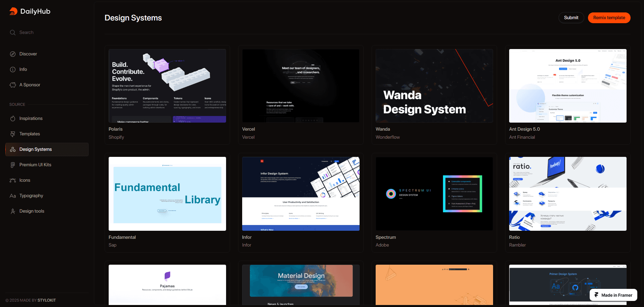
Task: Click the Wanda card title
Action: 383,129
